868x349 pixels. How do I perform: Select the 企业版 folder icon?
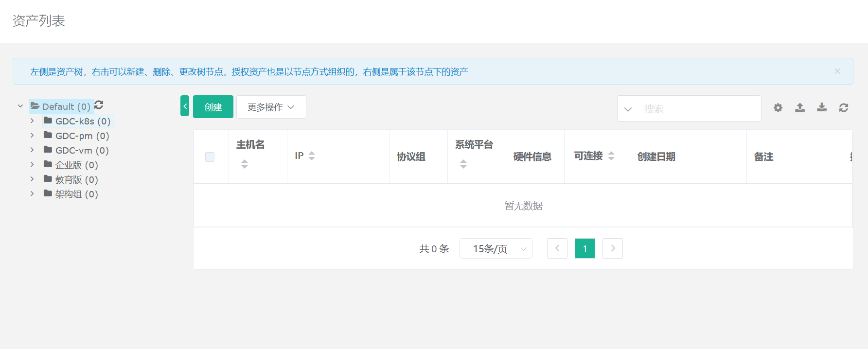(x=48, y=164)
